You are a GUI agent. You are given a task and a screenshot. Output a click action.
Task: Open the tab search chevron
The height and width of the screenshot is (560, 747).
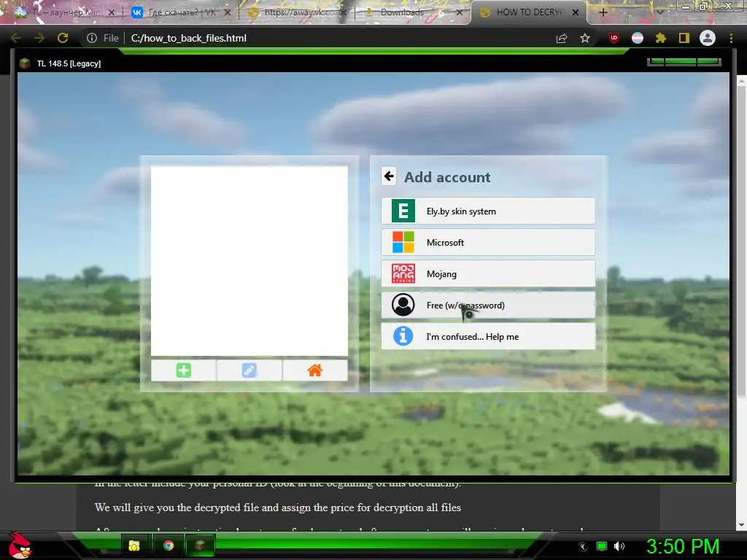[659, 12]
